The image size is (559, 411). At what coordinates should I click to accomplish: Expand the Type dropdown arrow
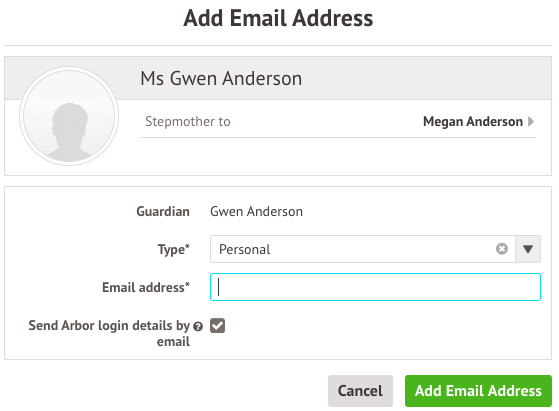[528, 249]
